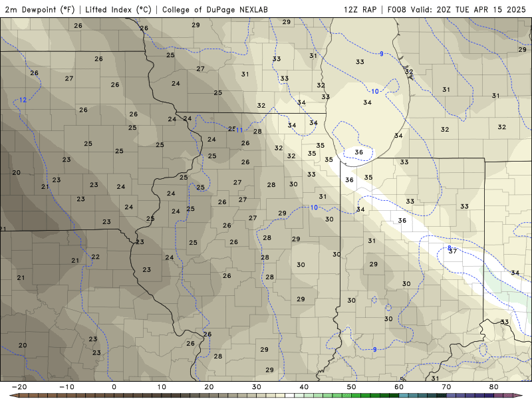
Task: Click the blue contour label 11
Action: pyautogui.click(x=239, y=130)
